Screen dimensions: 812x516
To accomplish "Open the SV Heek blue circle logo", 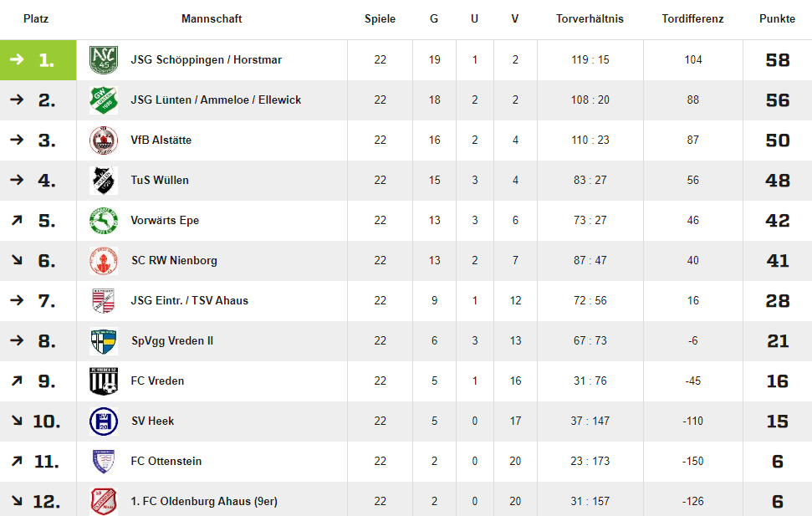I will pos(104,421).
